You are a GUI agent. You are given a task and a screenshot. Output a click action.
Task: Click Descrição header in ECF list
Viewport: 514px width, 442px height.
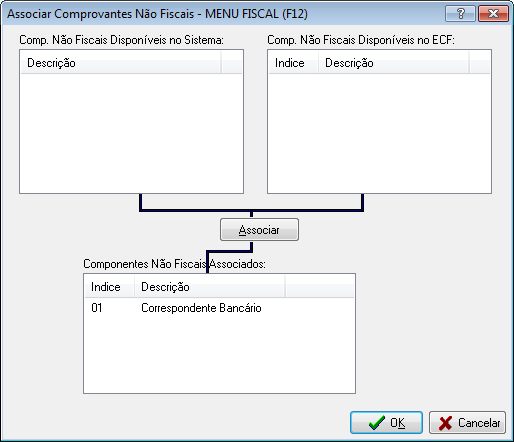click(x=394, y=63)
